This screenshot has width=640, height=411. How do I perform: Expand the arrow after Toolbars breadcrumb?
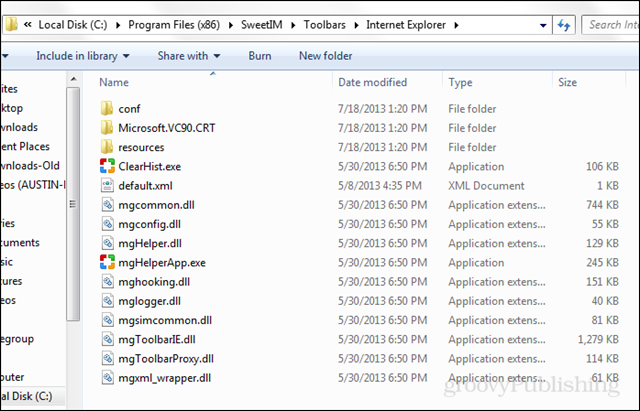coord(356,25)
